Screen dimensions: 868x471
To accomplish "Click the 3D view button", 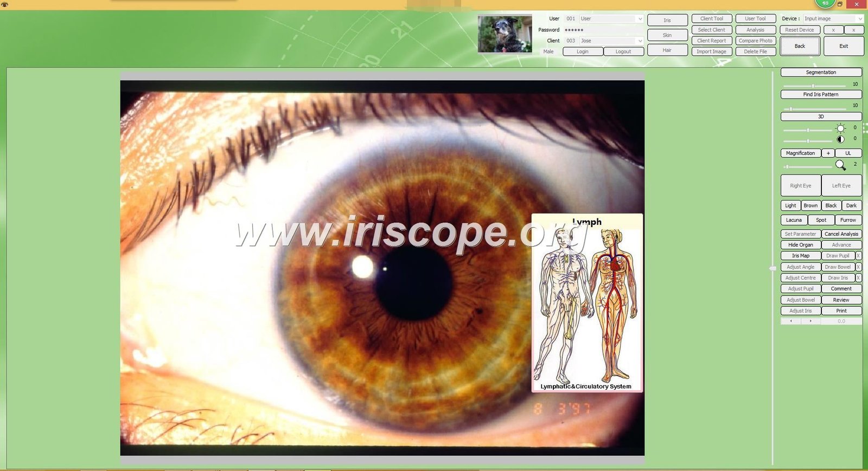I will (x=821, y=117).
